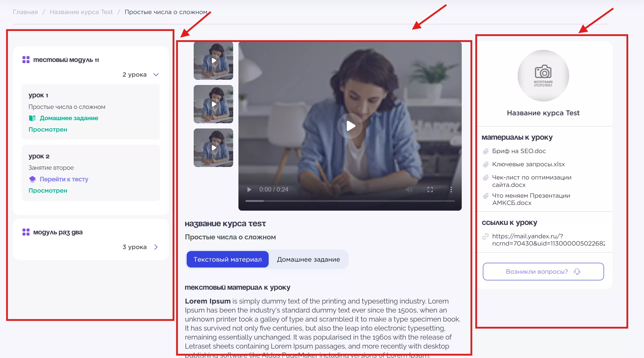Click the link icon beside the mail.yandex.ru URL
The height and width of the screenshot is (358, 644).
[x=485, y=236]
